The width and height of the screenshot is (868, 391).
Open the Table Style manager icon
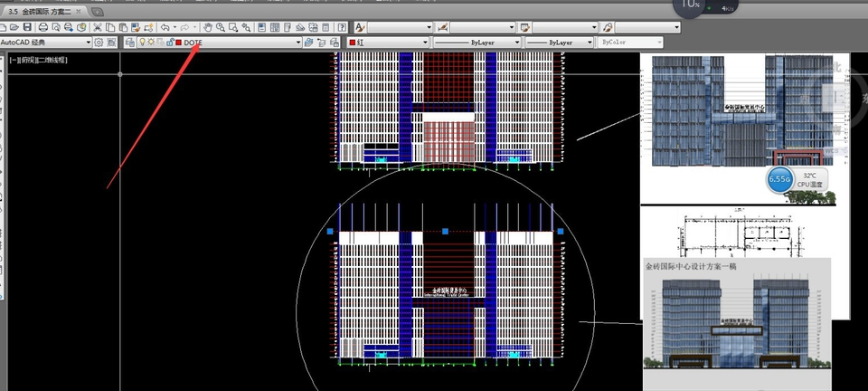[x=524, y=27]
